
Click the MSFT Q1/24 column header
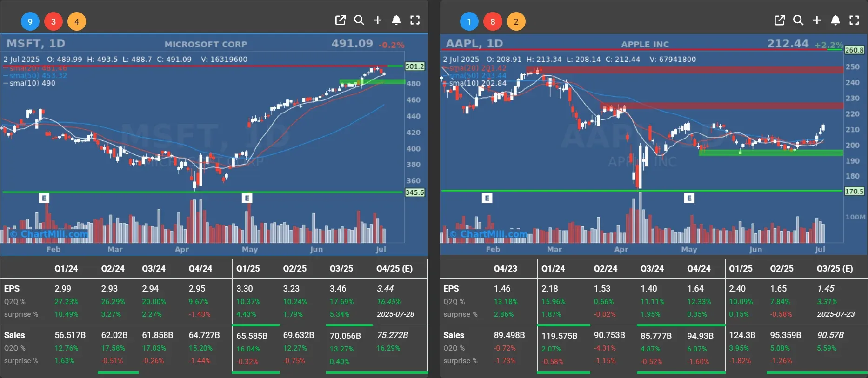pyautogui.click(x=66, y=269)
